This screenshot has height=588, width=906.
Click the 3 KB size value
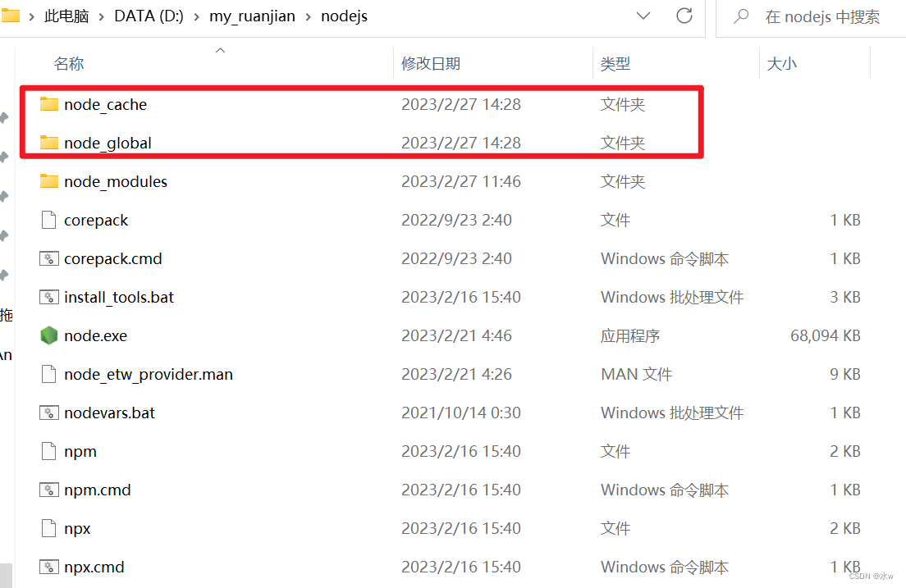click(x=844, y=297)
